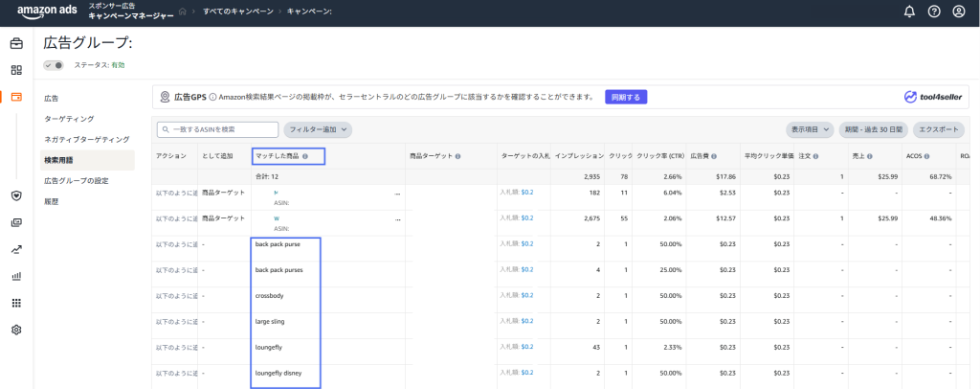Open the nine-dot apps grid icon

point(16,303)
